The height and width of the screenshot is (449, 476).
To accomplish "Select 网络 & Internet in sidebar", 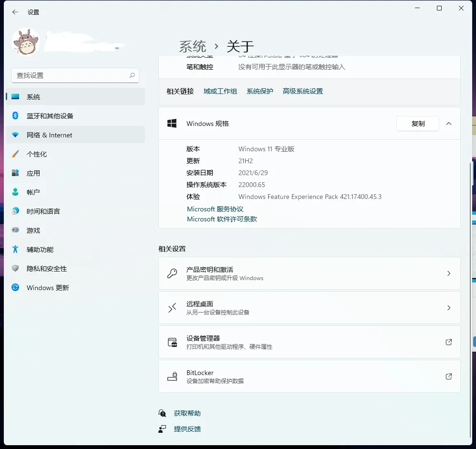I will coord(50,135).
